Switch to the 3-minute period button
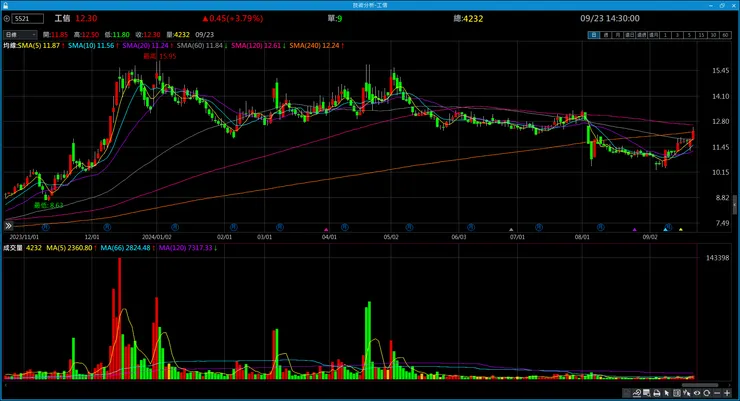Screen dimensions: 740x401 (677, 35)
